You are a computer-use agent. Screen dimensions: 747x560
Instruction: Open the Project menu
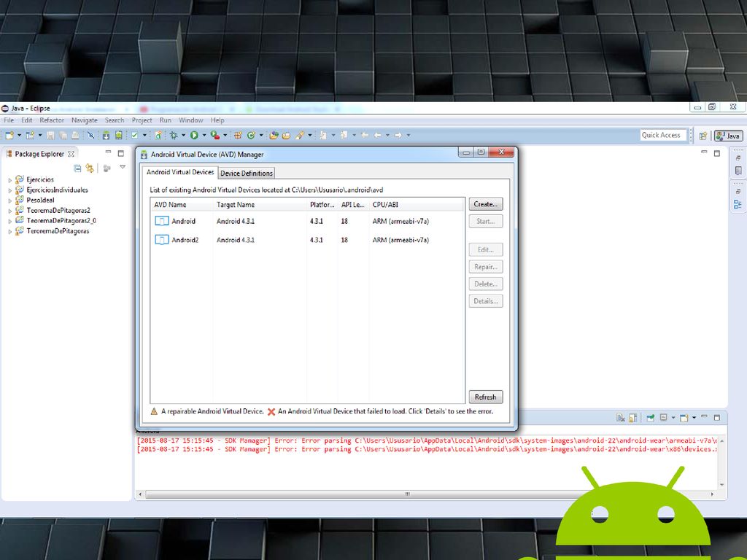142,120
